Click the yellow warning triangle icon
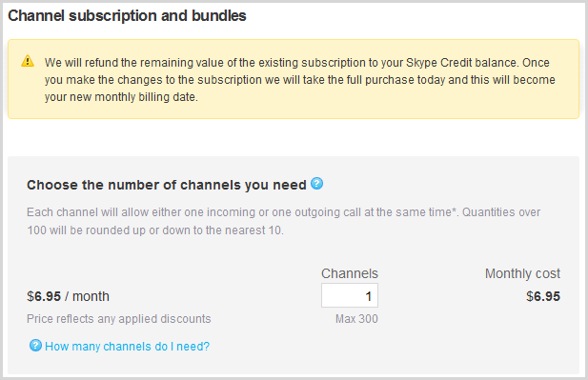This screenshot has width=588, height=380. pyautogui.click(x=28, y=61)
